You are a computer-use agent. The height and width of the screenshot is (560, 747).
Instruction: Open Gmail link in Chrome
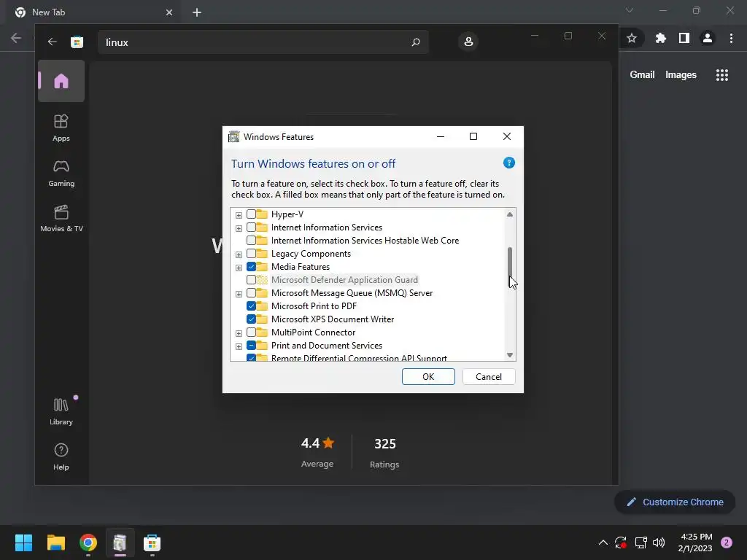(x=642, y=75)
